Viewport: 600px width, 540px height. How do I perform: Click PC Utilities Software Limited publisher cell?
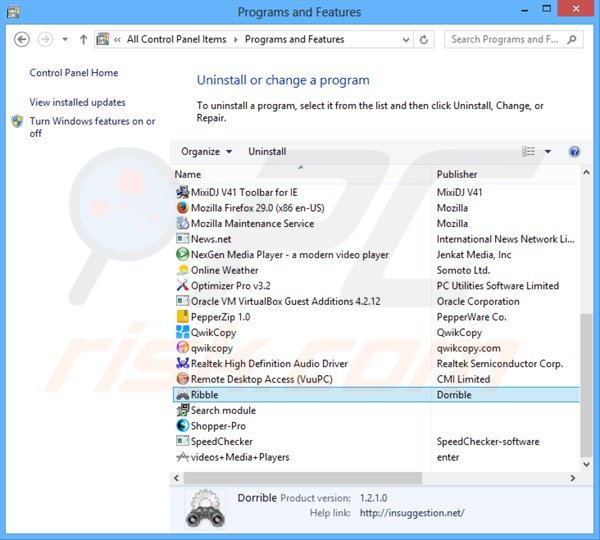coord(498,285)
